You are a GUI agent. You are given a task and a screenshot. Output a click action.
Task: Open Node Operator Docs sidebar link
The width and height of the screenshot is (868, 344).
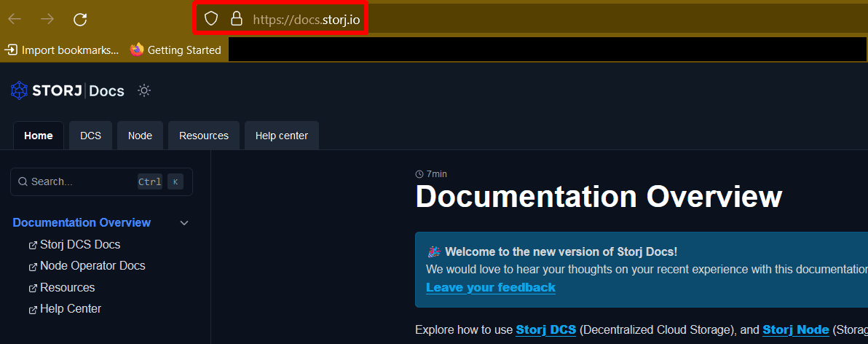(92, 266)
